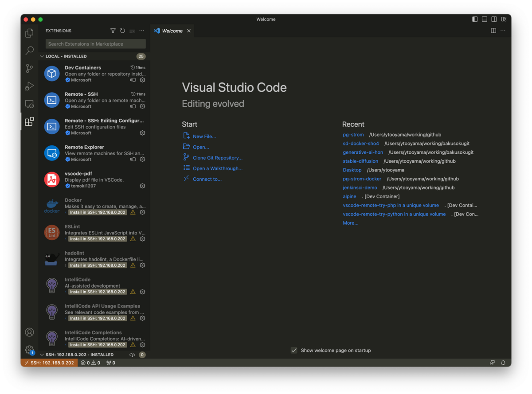Open manage gear for Docker extension
The width and height of the screenshot is (532, 394).
pyautogui.click(x=142, y=212)
